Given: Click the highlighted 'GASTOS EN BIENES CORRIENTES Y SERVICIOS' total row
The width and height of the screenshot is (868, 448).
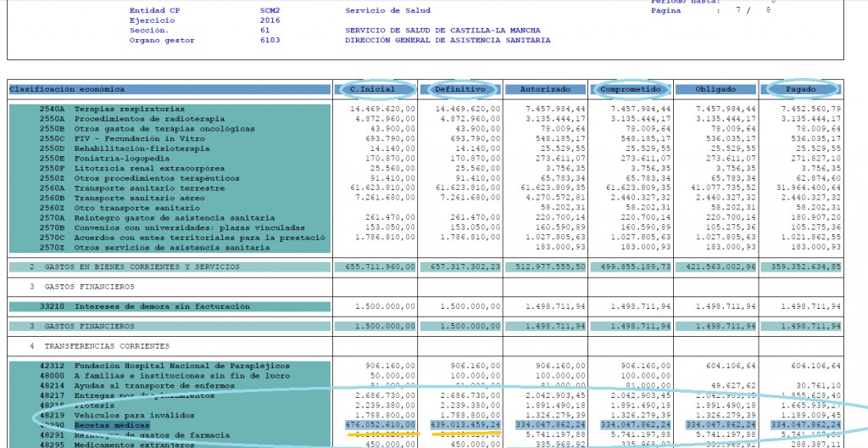Looking at the screenshot, I should click(170, 267).
